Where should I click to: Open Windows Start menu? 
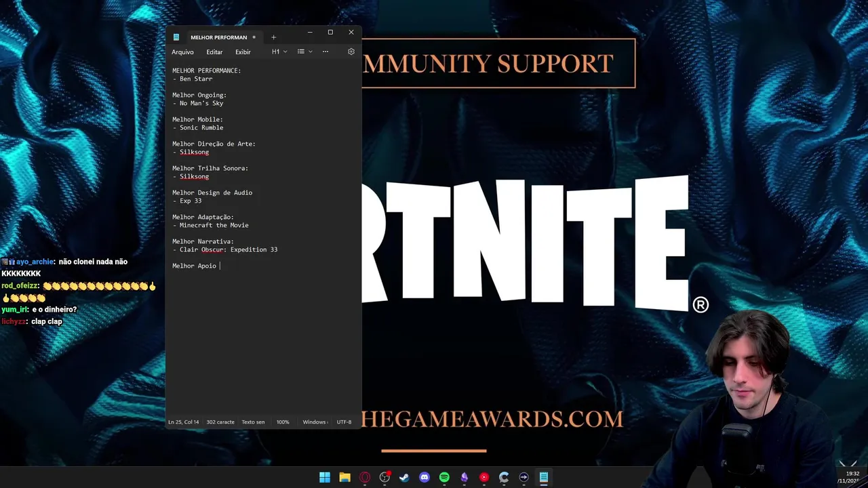pos(325,477)
